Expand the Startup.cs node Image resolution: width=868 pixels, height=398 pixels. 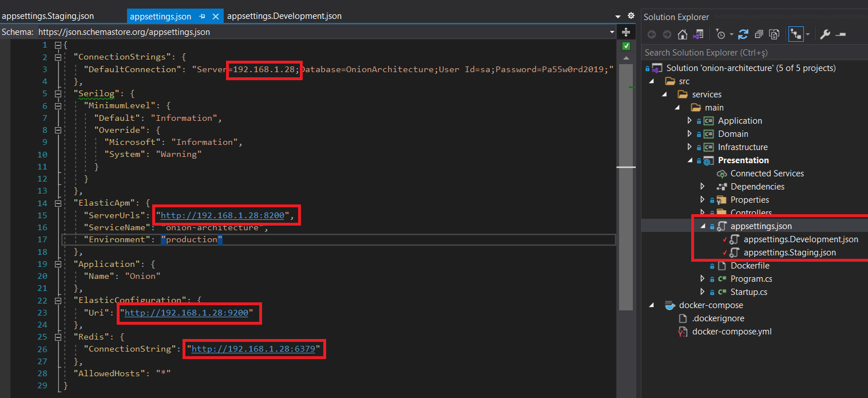point(703,292)
